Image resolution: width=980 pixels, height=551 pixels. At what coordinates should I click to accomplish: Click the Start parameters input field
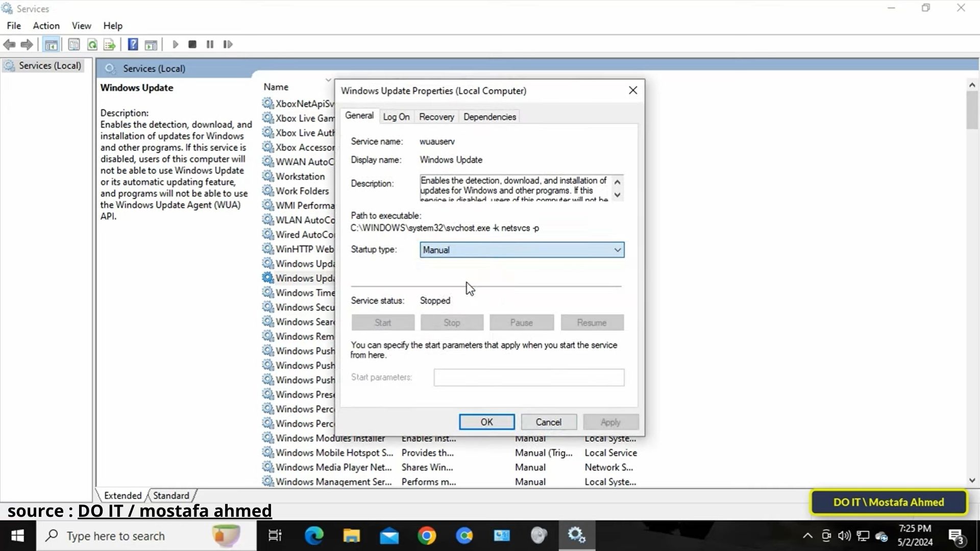[x=529, y=378]
